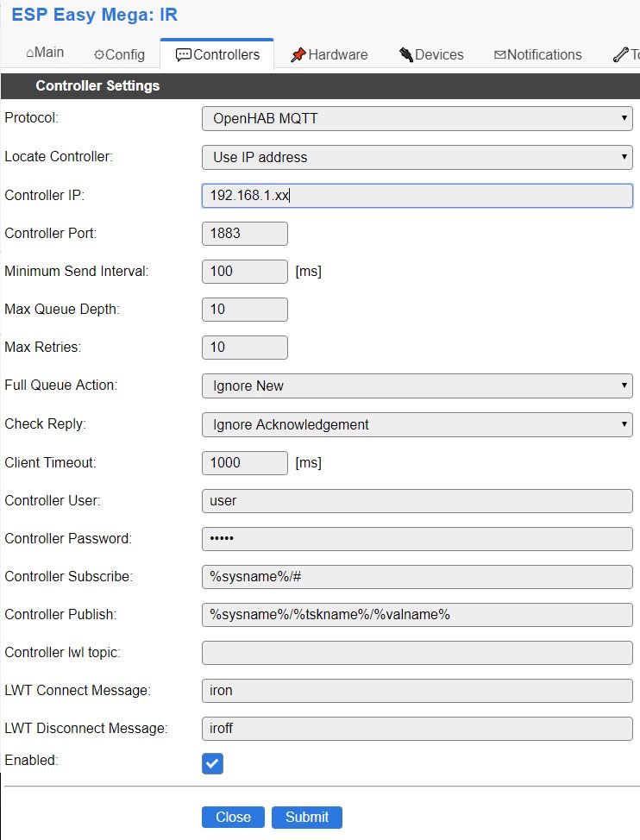Click the LWT Disconnect Message field
640x840 pixels.
[417, 729]
